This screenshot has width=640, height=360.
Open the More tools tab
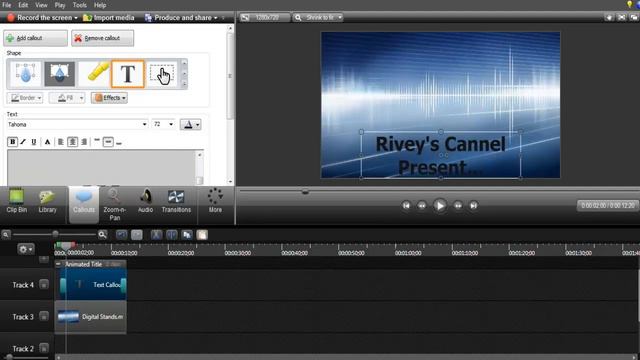[x=215, y=201]
